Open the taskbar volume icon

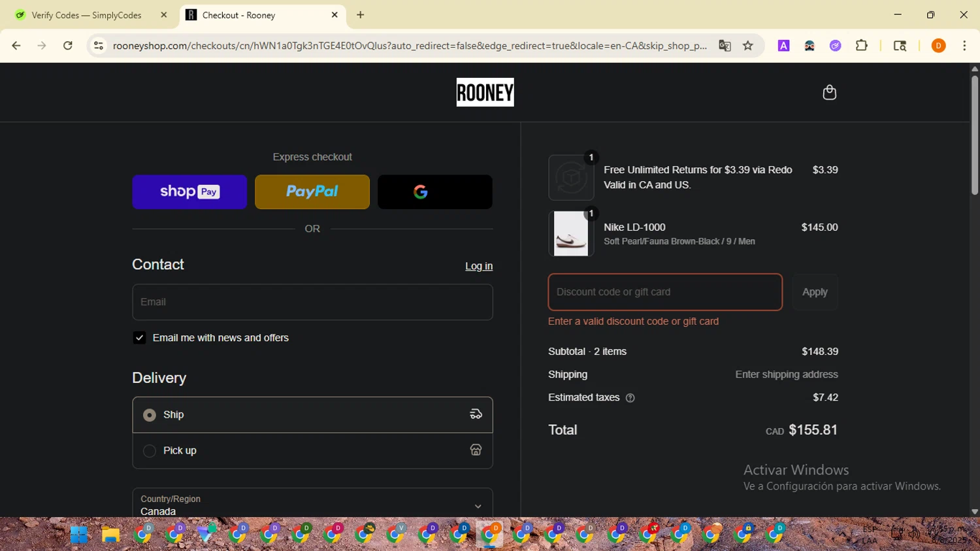(914, 535)
